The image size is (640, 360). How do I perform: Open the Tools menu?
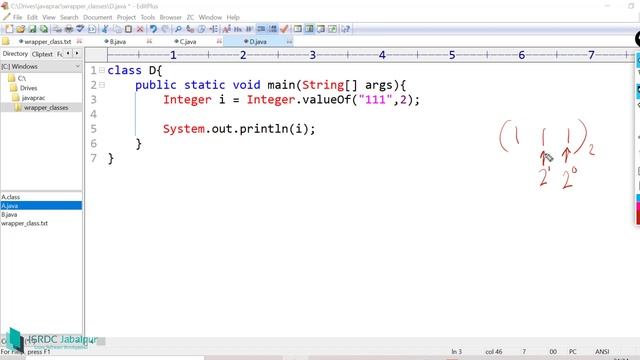(148, 17)
